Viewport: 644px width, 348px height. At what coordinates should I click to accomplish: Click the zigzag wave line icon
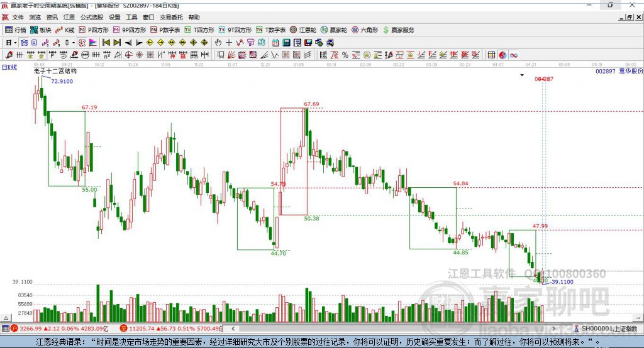tap(275, 55)
